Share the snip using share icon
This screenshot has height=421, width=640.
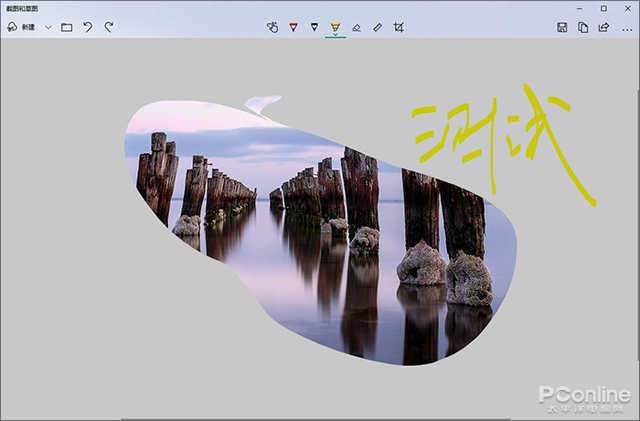pyautogui.click(x=603, y=27)
